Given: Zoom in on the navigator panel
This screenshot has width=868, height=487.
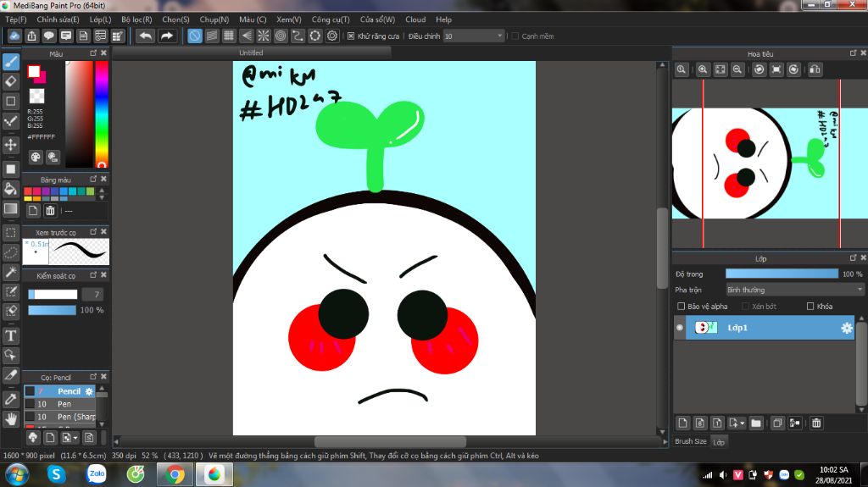Looking at the screenshot, I should [x=703, y=69].
